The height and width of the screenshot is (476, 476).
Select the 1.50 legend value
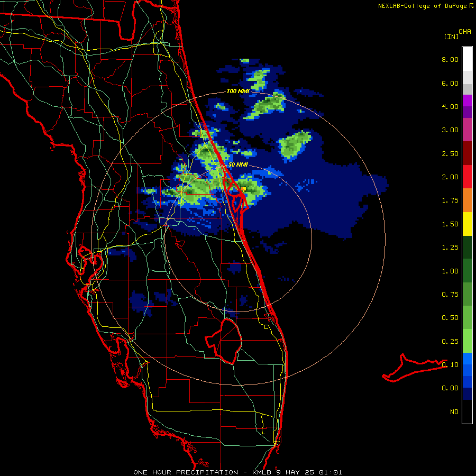[450, 224]
